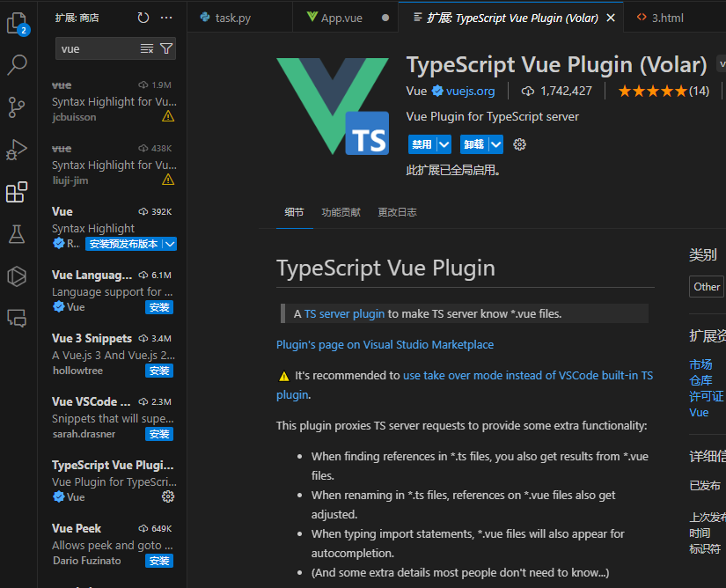Viewport: 726px width, 588px height.
Task: Select the Vue 3 Snippets list entry
Action: 113,355
